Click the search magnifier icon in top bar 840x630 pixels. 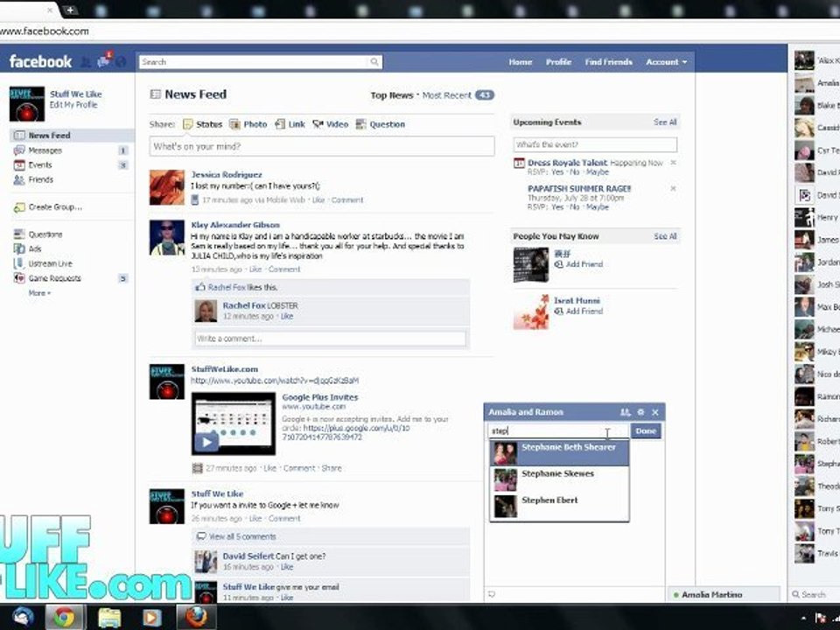click(374, 62)
